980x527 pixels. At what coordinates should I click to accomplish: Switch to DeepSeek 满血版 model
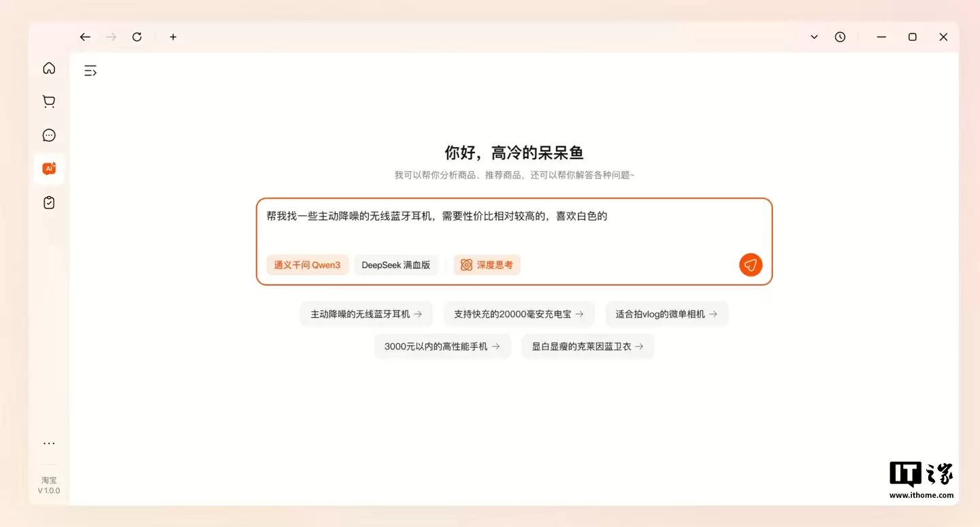tap(396, 265)
